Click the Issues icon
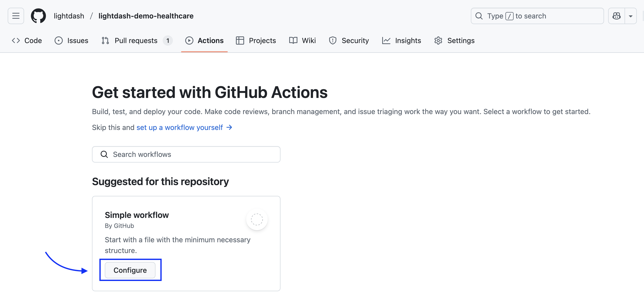Screen dimensions: 644x302 pyautogui.click(x=59, y=40)
